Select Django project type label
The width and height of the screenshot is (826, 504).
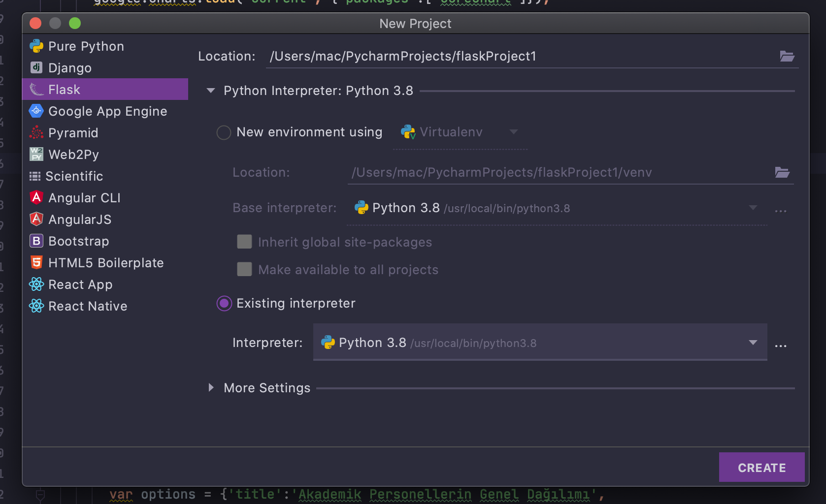[x=70, y=68]
